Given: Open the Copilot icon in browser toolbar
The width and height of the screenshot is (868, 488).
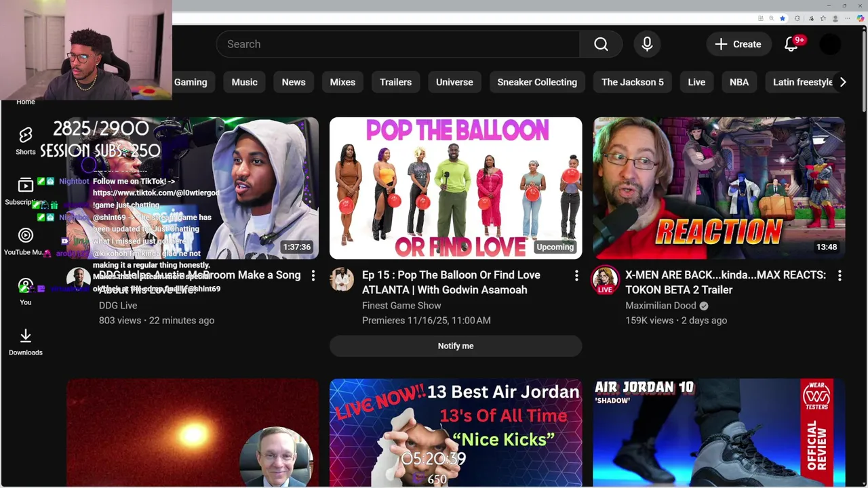Looking at the screenshot, I should [861, 18].
